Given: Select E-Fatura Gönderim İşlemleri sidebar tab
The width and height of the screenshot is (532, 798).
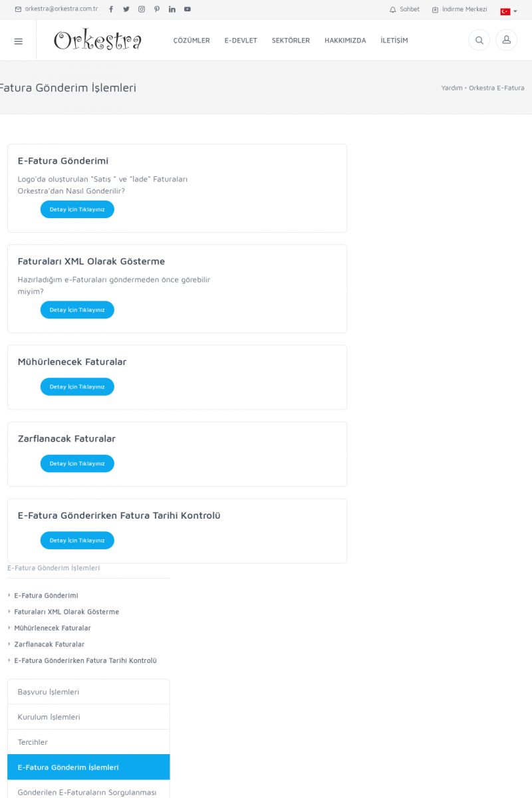Looking at the screenshot, I should 88,767.
